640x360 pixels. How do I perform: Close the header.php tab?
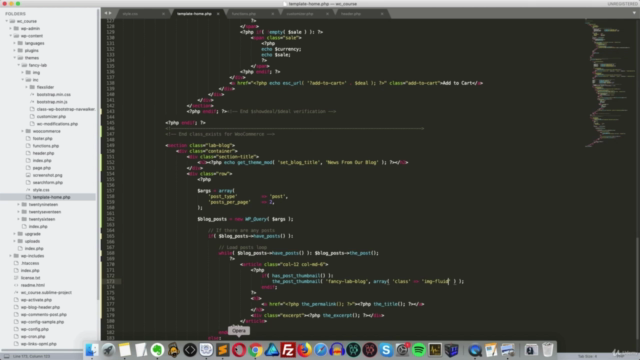point(382,13)
